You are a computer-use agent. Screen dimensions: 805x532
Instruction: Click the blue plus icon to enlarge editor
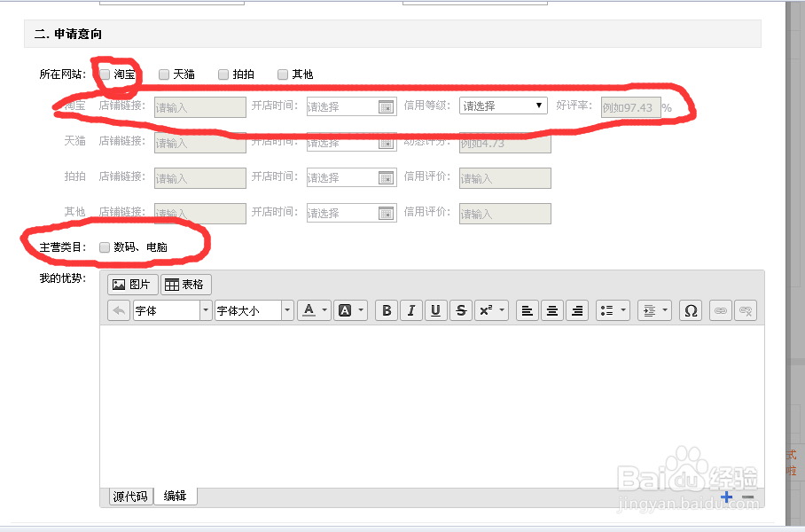pyautogui.click(x=726, y=497)
